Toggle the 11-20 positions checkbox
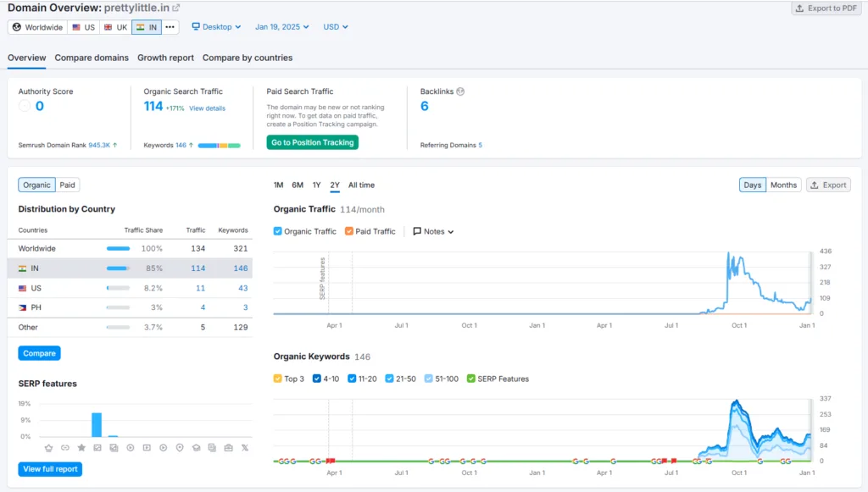The width and height of the screenshot is (868, 492). coord(352,379)
